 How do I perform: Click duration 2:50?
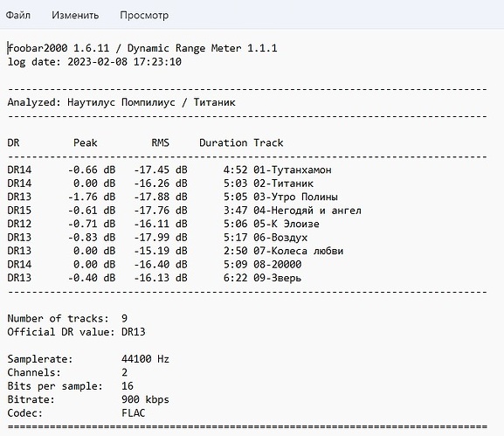point(236,251)
